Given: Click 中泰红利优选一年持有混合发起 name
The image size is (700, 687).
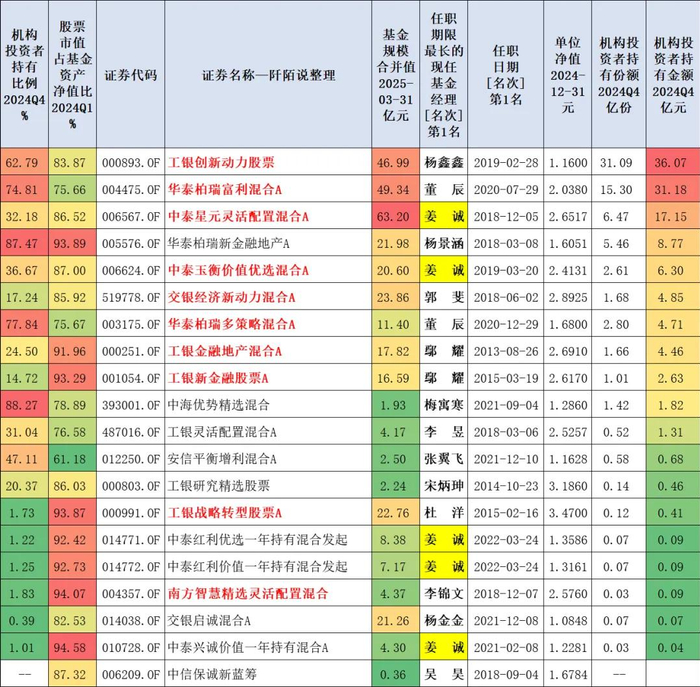Looking at the screenshot, I should point(257,540).
